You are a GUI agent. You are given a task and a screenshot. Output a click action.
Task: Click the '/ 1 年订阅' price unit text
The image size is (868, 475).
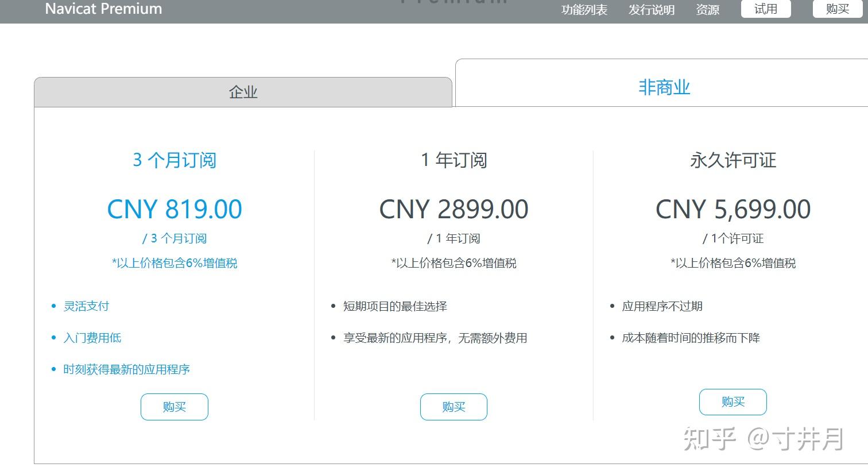[454, 238]
